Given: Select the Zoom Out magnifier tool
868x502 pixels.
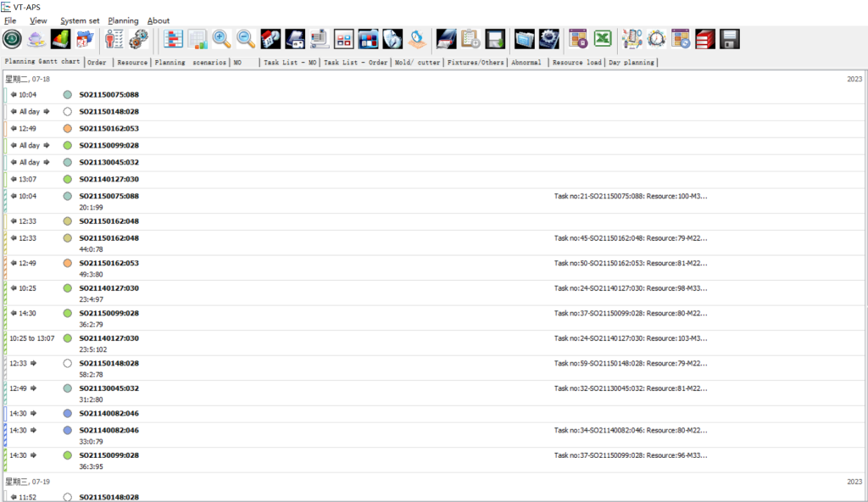Looking at the screenshot, I should coord(245,38).
